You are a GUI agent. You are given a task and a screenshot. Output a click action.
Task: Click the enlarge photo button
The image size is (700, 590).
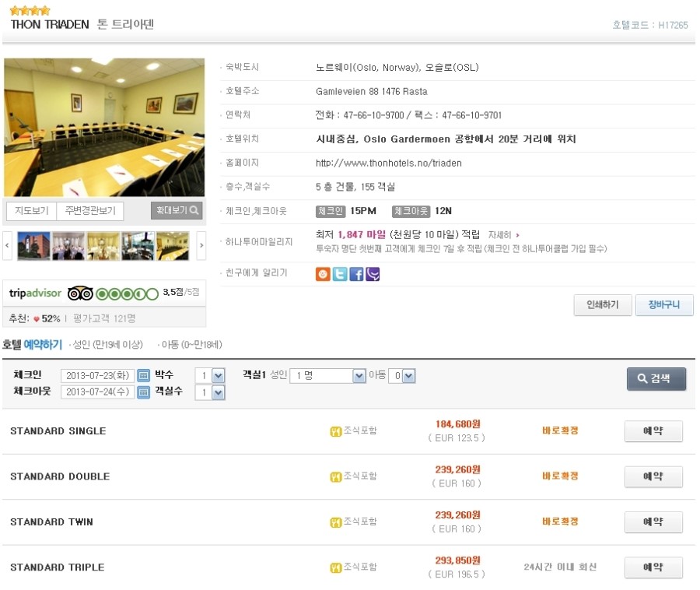pos(177,210)
